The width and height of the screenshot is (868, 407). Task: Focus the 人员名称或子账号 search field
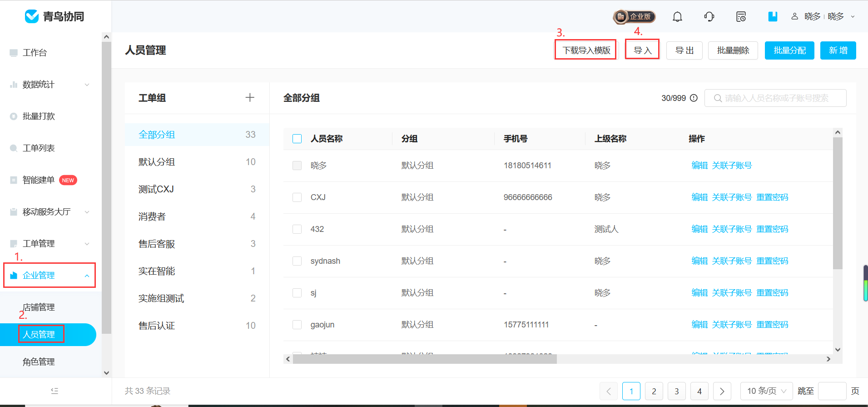(775, 98)
